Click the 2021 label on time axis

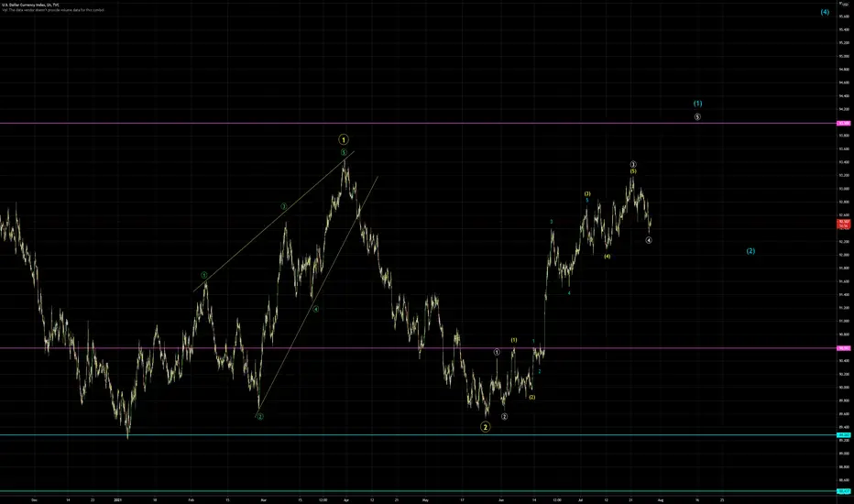tap(117, 499)
